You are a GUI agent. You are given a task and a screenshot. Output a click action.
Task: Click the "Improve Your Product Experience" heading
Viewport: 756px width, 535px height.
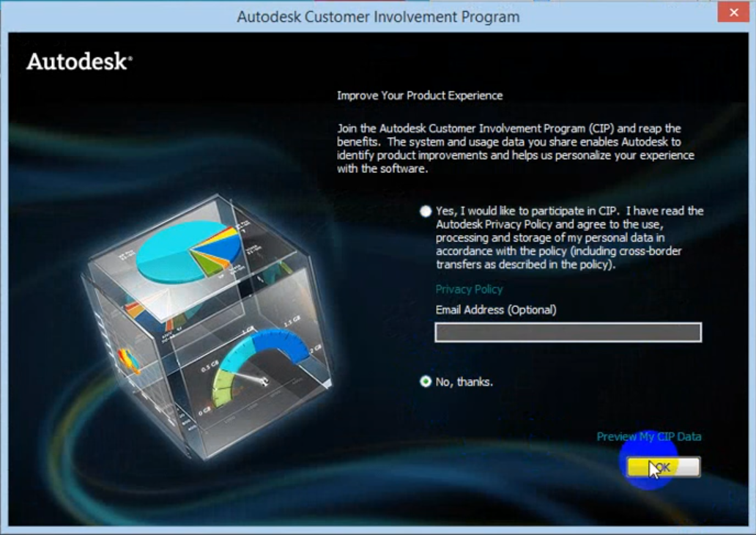click(x=420, y=95)
